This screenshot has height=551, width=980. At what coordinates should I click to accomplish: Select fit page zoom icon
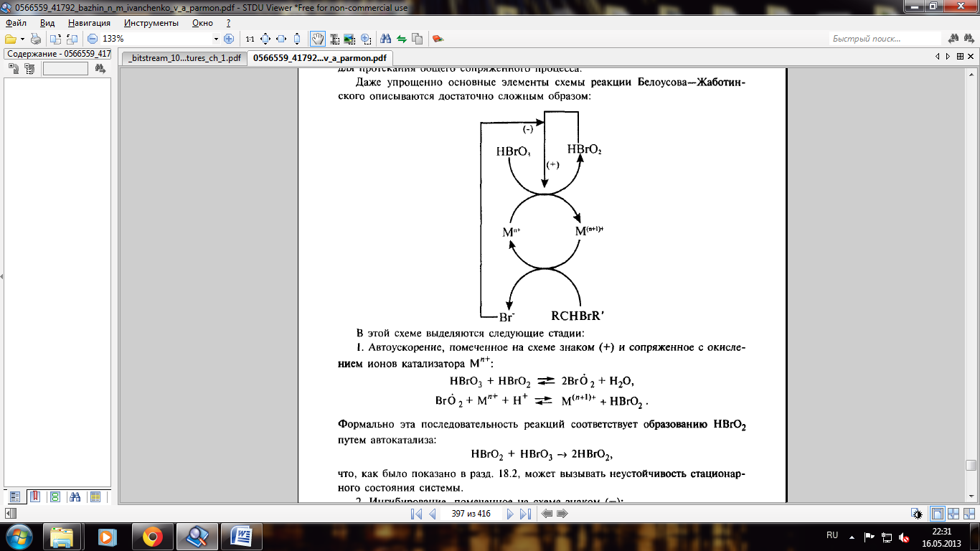coord(265,39)
